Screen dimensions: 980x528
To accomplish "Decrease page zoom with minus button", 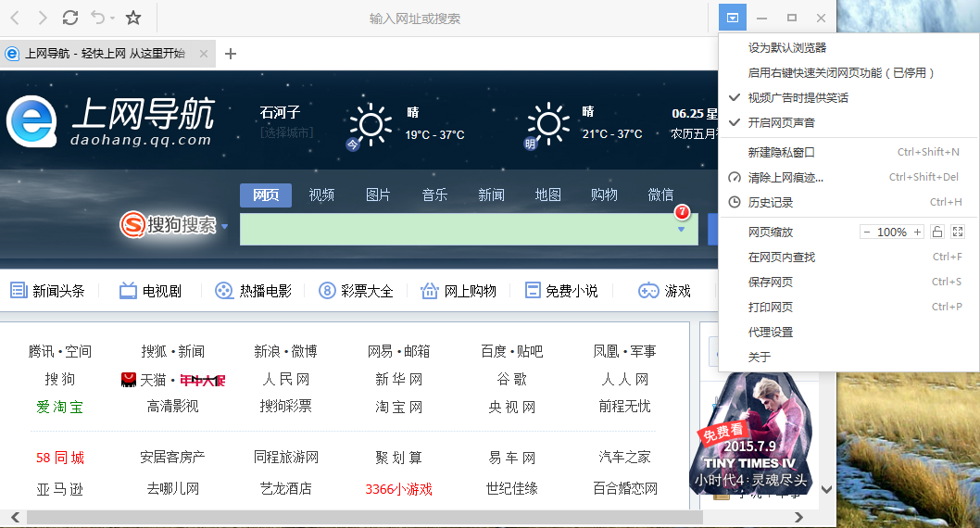I will point(867,232).
